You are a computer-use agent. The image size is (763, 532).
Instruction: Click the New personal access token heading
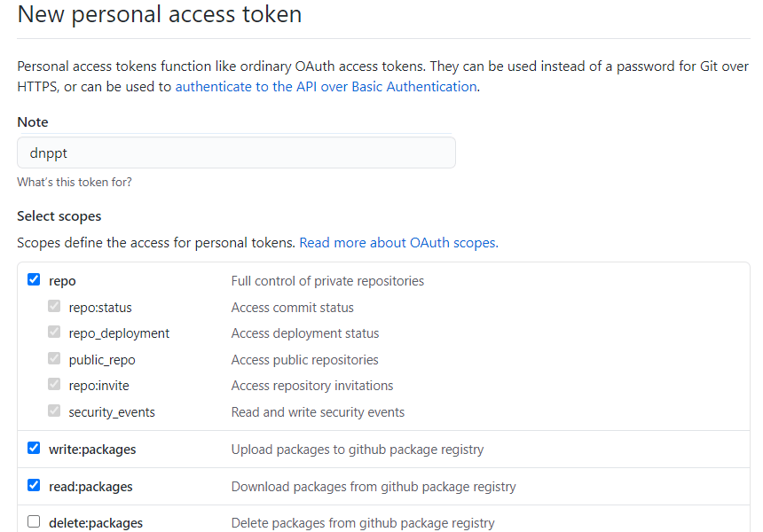pos(160,14)
